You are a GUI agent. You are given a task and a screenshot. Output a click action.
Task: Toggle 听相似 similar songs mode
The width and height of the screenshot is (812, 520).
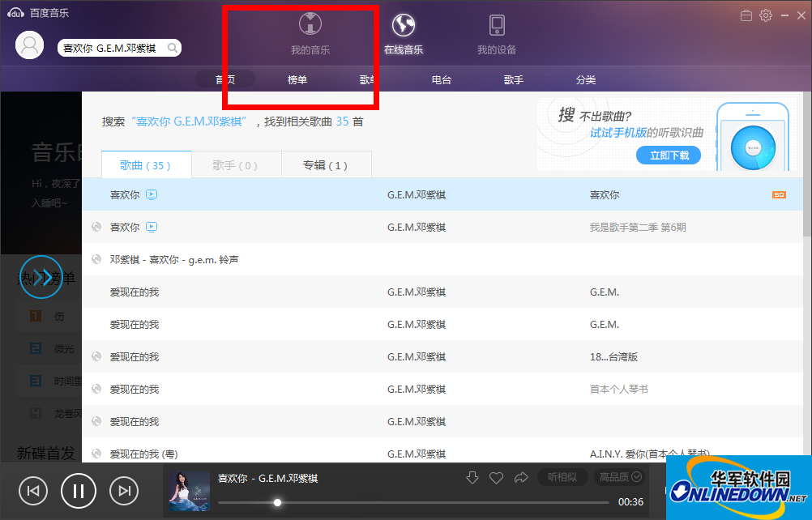562,477
